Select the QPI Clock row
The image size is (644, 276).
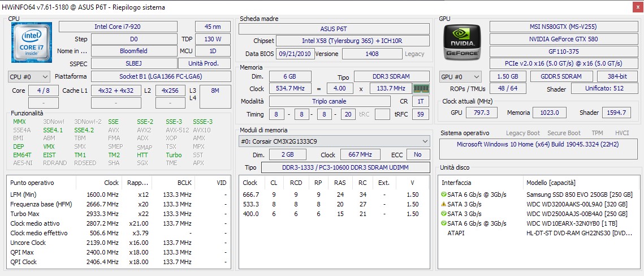tap(119, 262)
